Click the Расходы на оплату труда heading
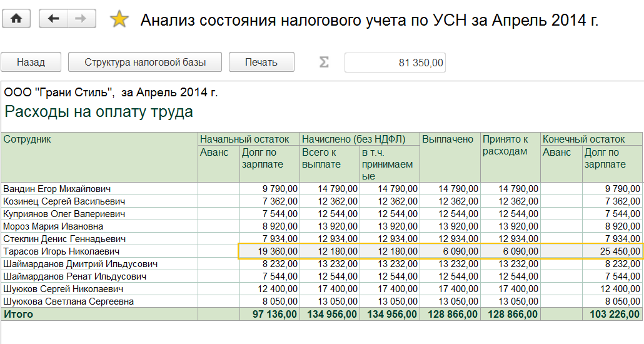This screenshot has height=344, width=644. click(99, 113)
